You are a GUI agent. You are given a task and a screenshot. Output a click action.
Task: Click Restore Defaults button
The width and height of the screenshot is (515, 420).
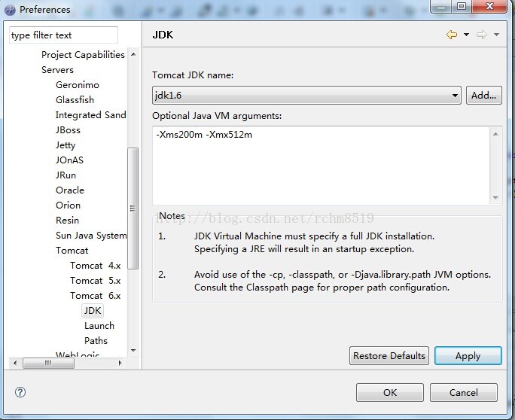389,355
